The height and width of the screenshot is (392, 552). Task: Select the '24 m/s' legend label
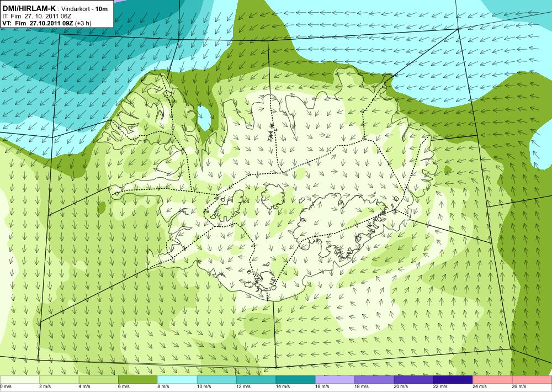(x=480, y=386)
